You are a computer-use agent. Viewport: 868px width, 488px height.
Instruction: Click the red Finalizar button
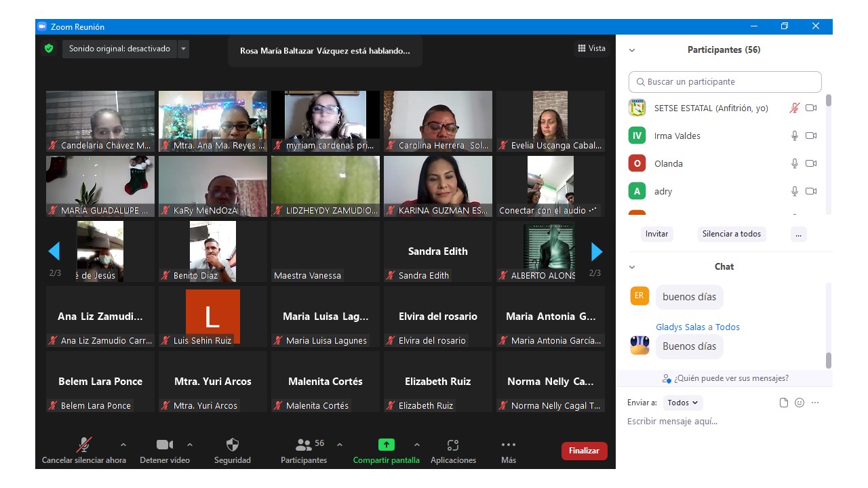point(584,451)
